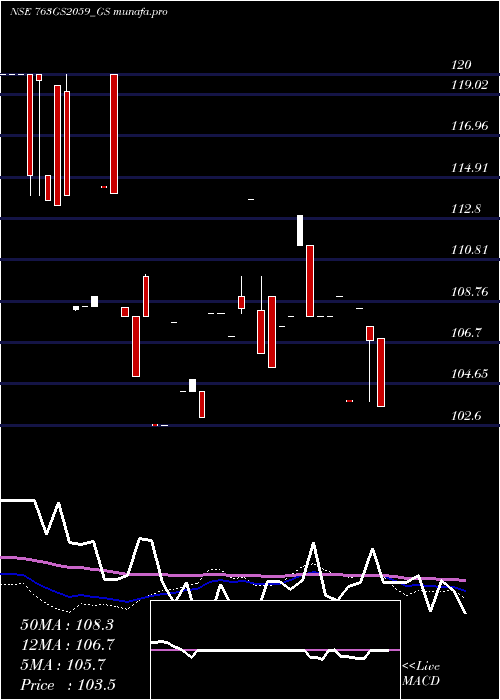
Task: Select the 106.7 price axis label
Action: (466, 333)
